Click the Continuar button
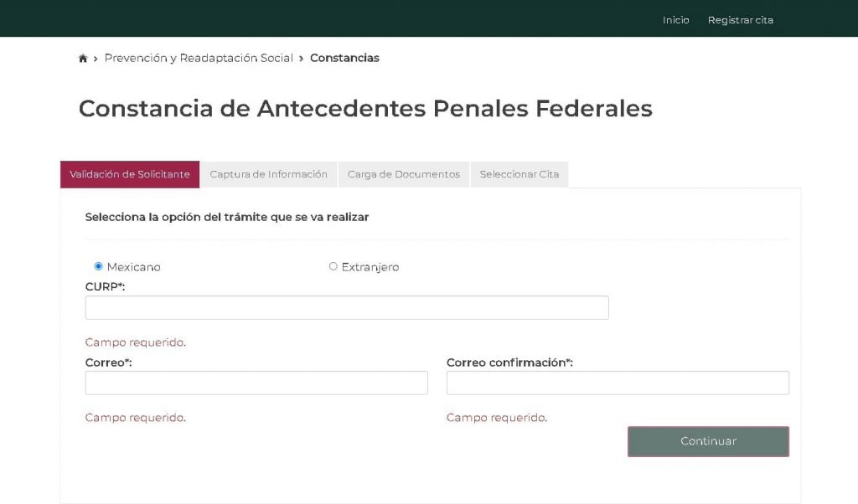 [x=708, y=441]
